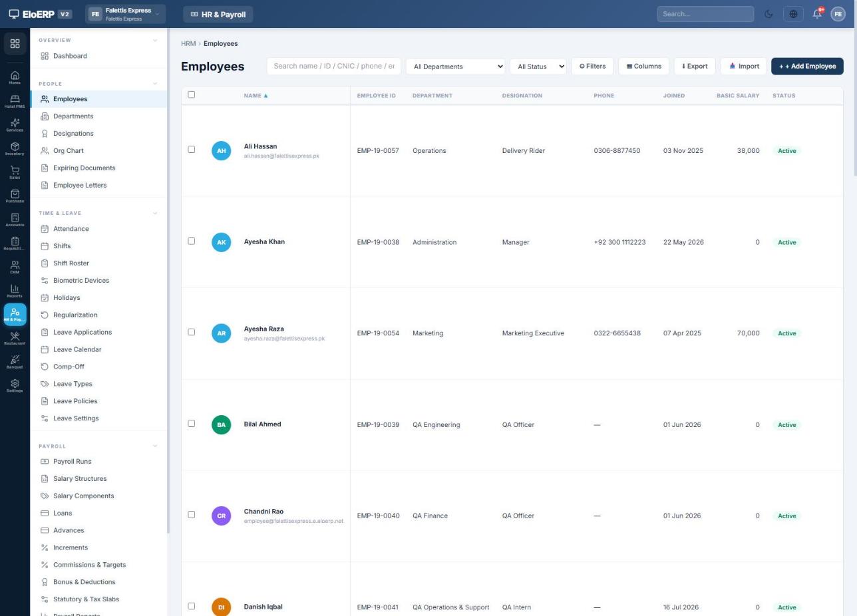
Task: Open the Settings gear in the icon rail
Action: pyautogui.click(x=15, y=386)
